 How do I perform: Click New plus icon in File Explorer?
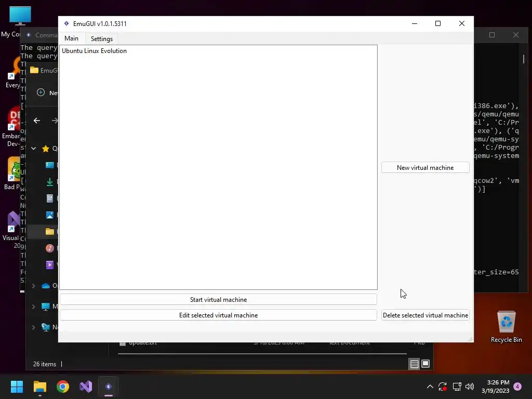[x=41, y=92]
